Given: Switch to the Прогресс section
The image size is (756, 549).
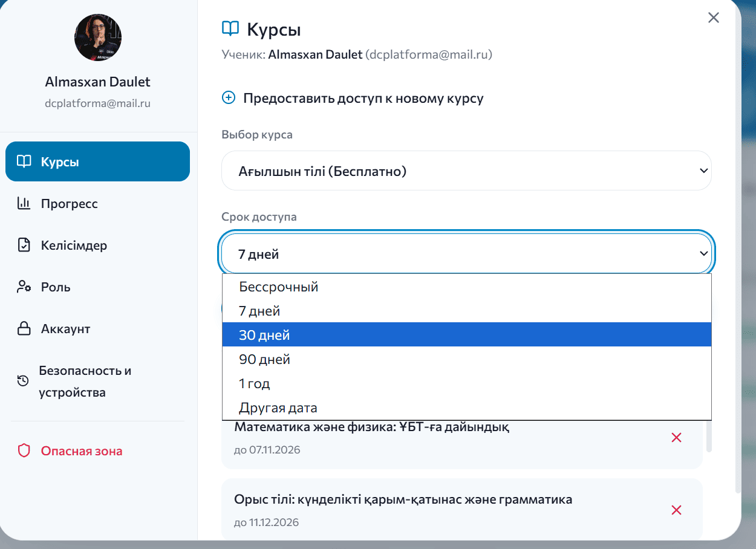Looking at the screenshot, I should point(97,203).
